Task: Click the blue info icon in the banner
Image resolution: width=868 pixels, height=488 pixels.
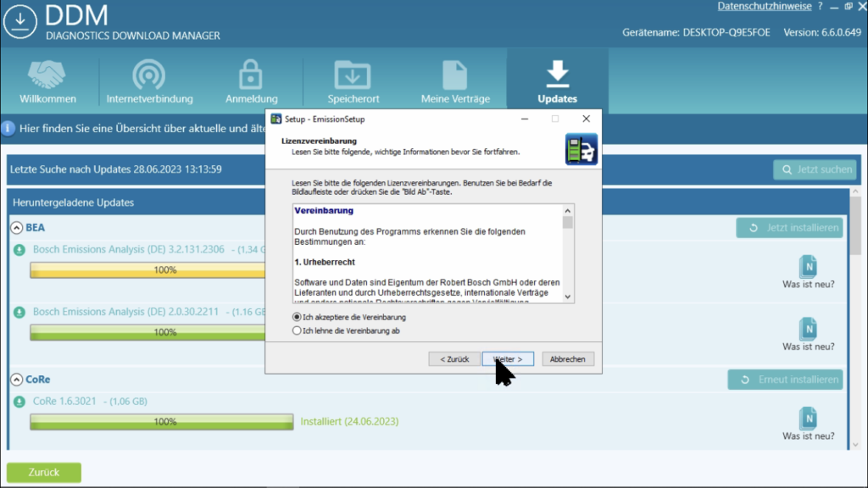Action: point(8,129)
